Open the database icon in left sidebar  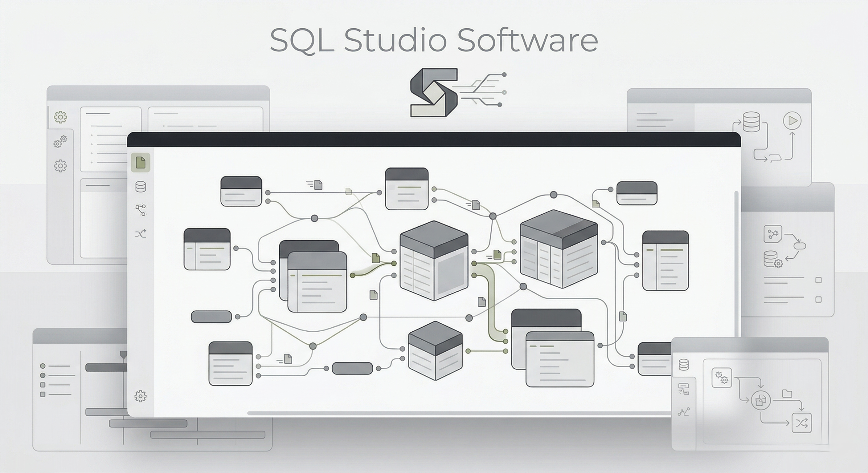tap(140, 187)
